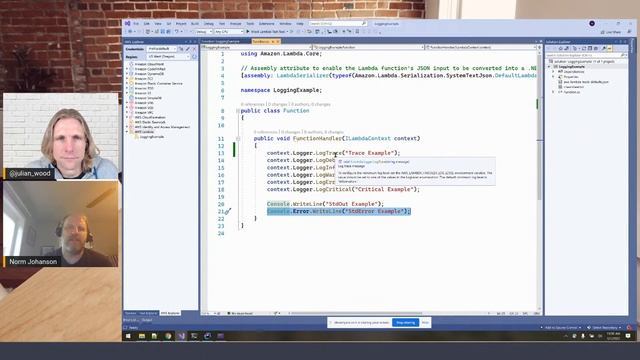Open the Debug menu
Screen dimensions: 640x360
(209, 24)
